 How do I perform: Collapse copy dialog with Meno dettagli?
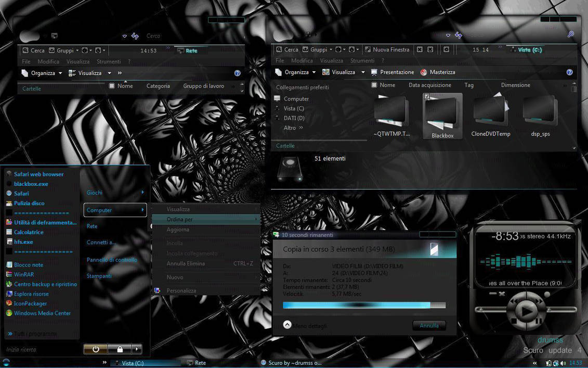288,325
